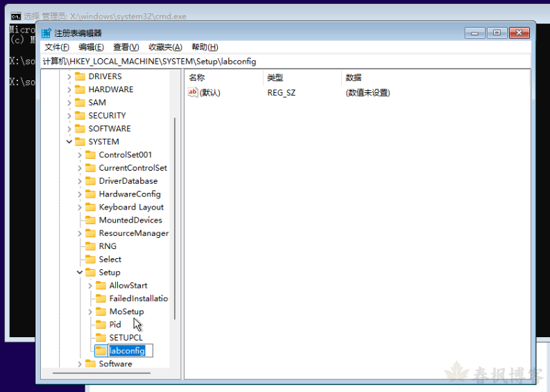Click the (数值未设置) data cell

click(x=368, y=93)
